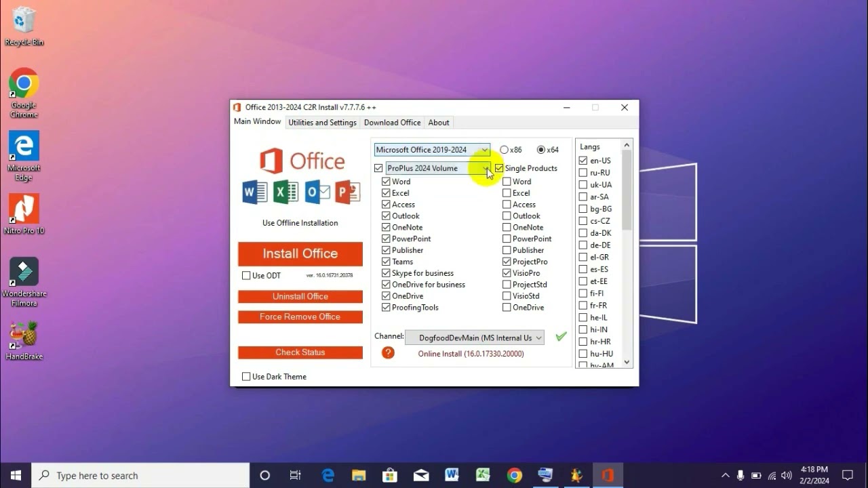This screenshot has height=488, width=868.
Task: Uncheck the ProPlus 2024 Volume suite checkbox
Action: pyautogui.click(x=378, y=168)
